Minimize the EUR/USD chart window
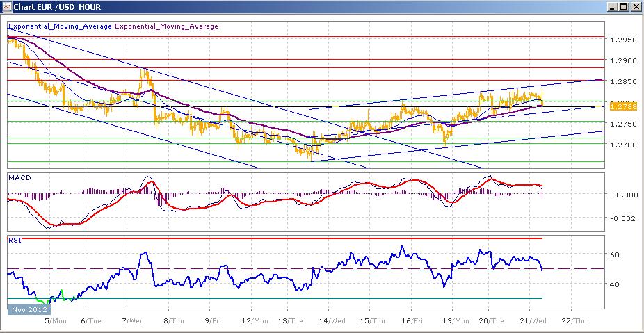This screenshot has height=333, width=644. [611, 7]
